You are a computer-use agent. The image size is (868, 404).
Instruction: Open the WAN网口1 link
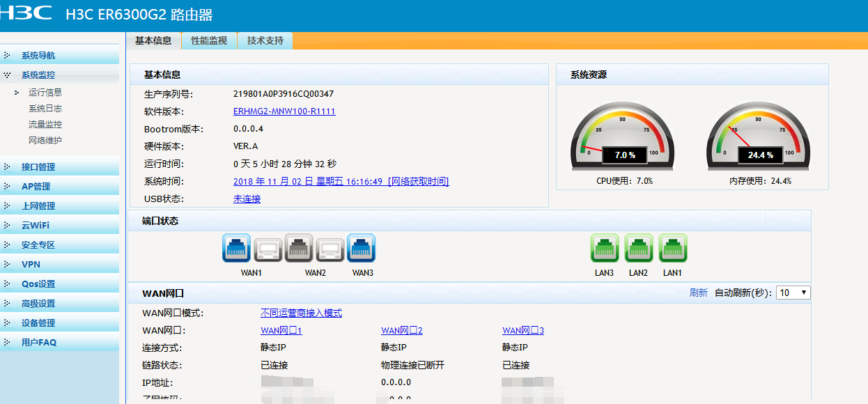point(281,331)
